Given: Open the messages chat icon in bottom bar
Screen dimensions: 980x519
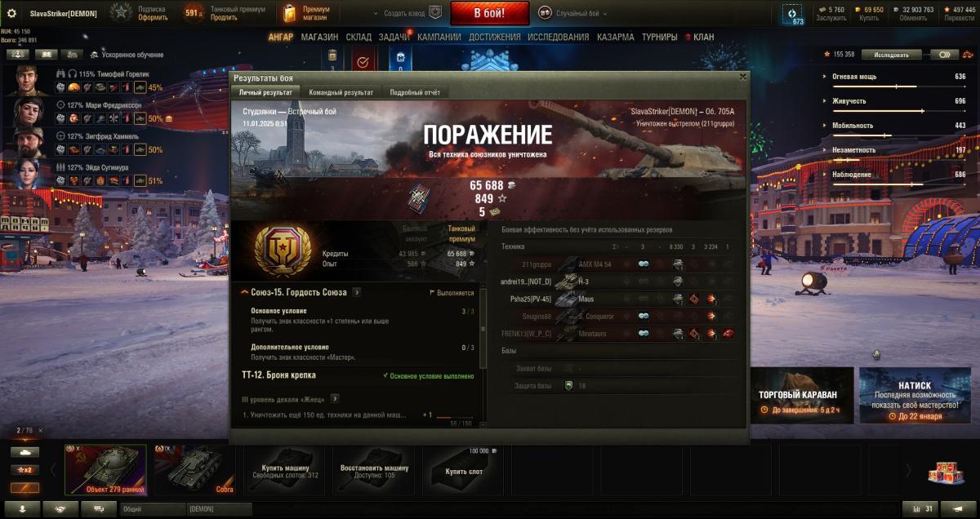Looking at the screenshot, I should pos(100,508).
